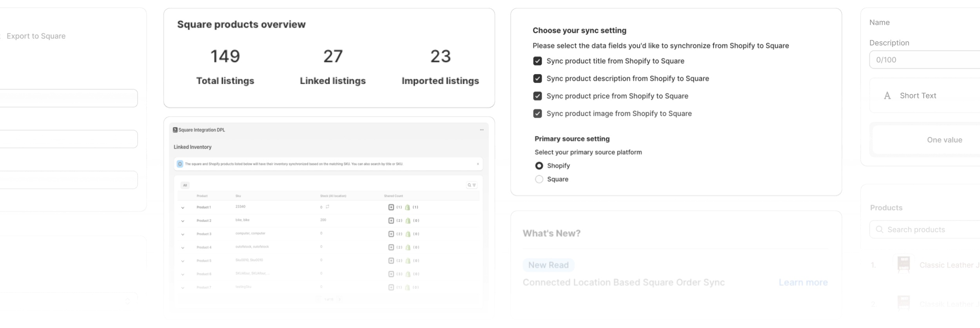Open the Learn more link in What's New
Screen dimensions: 980x328
click(803, 282)
